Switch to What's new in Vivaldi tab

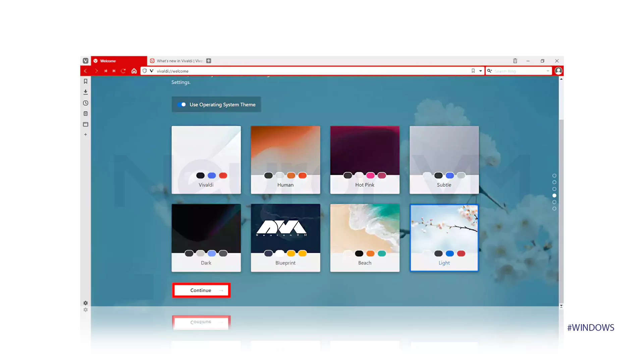coord(176,61)
